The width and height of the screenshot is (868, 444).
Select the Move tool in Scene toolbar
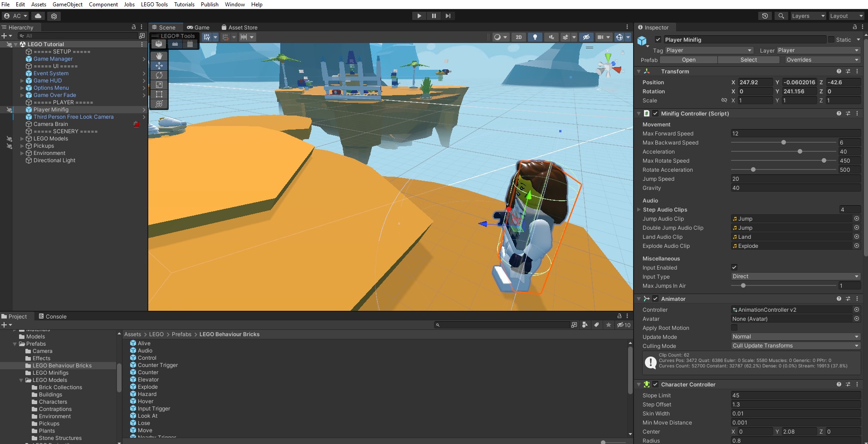[x=159, y=66]
